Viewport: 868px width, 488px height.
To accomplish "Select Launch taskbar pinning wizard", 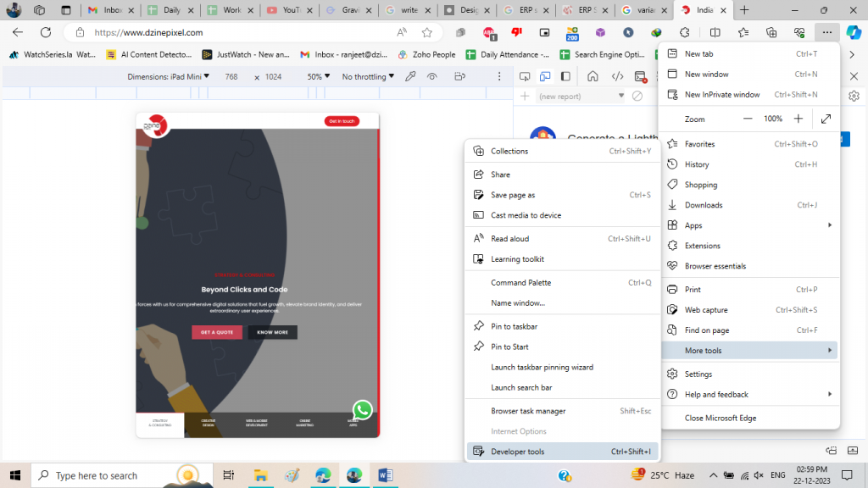I will point(563,367).
